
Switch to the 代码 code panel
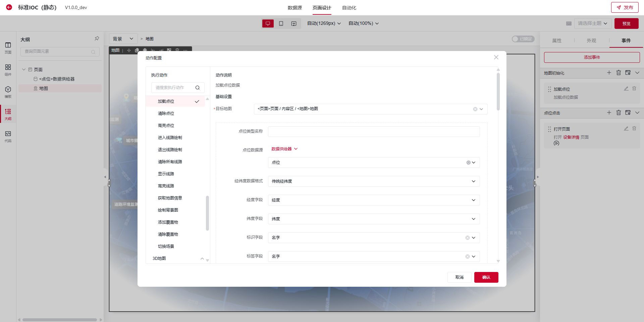tap(8, 136)
